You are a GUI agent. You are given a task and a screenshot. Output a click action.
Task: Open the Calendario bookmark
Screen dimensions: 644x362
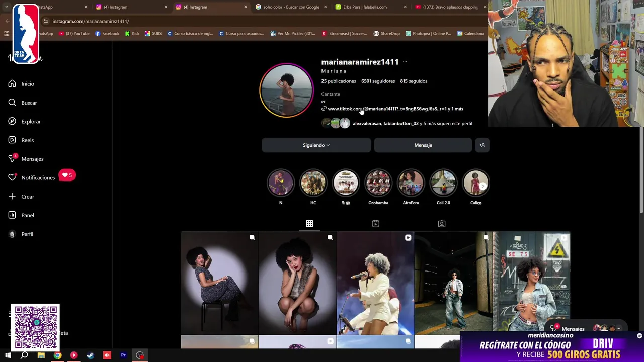470,34
